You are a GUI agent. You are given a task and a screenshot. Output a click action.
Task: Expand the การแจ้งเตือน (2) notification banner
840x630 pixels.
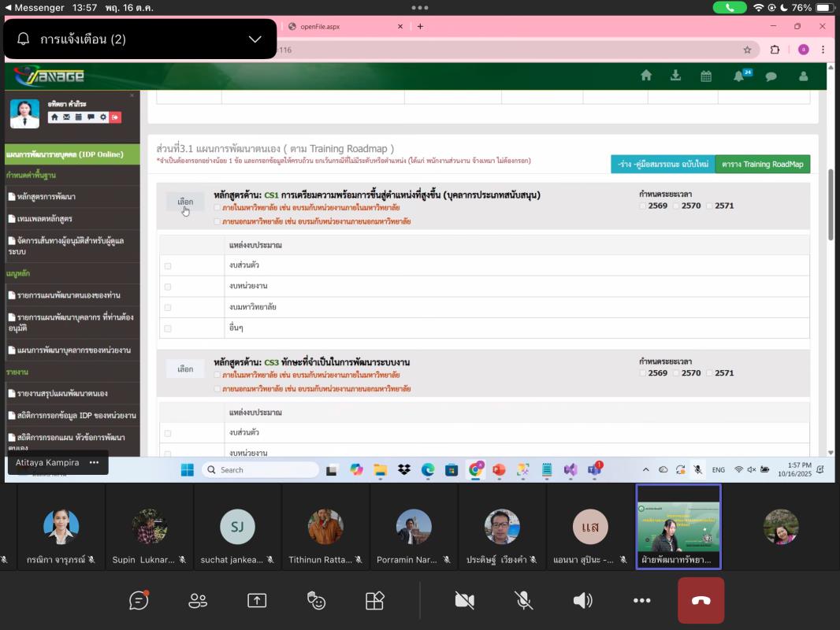255,39
